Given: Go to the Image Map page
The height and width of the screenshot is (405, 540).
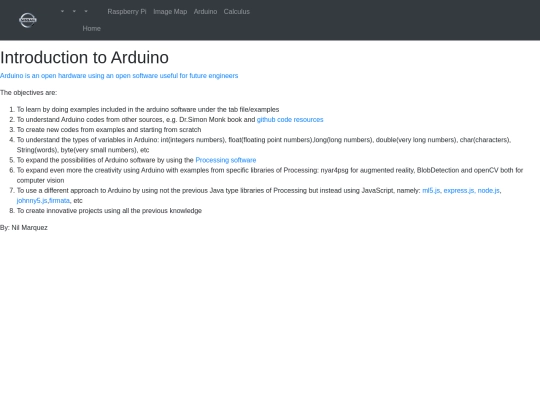Looking at the screenshot, I should 170,12.
